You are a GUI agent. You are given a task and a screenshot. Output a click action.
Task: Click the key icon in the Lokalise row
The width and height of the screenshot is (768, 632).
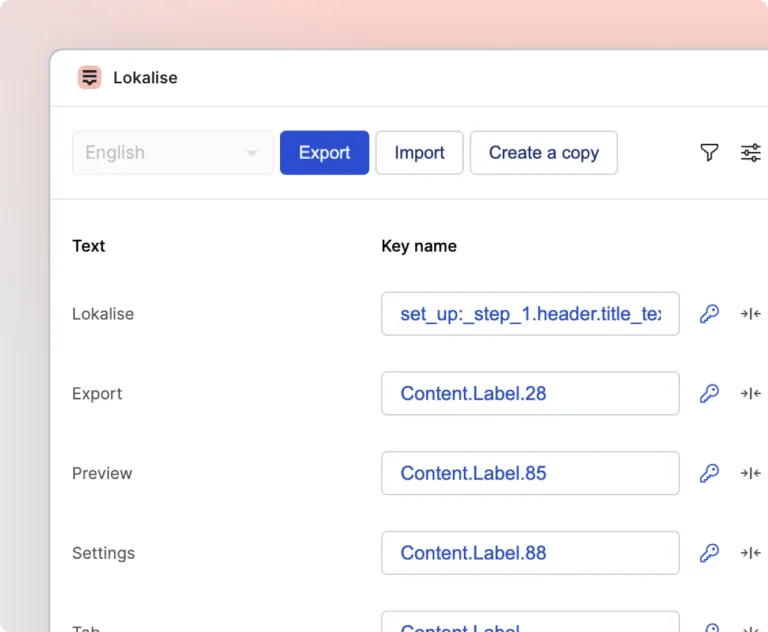(709, 314)
